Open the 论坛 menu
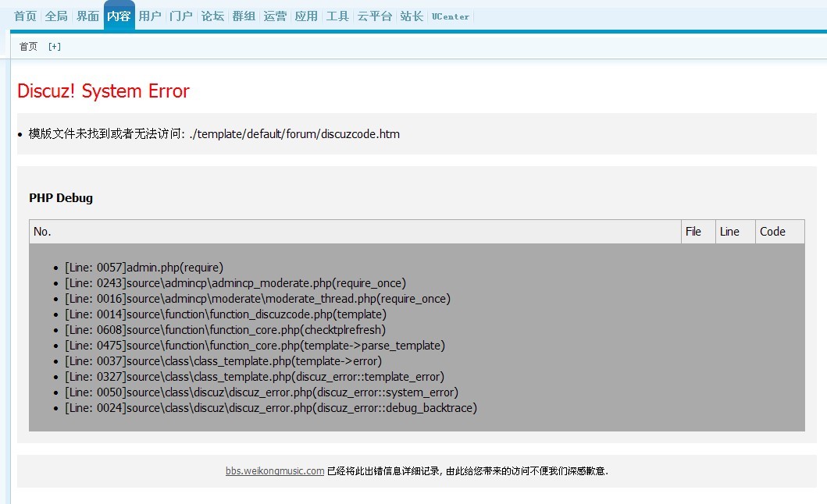827x504 pixels. coord(212,16)
